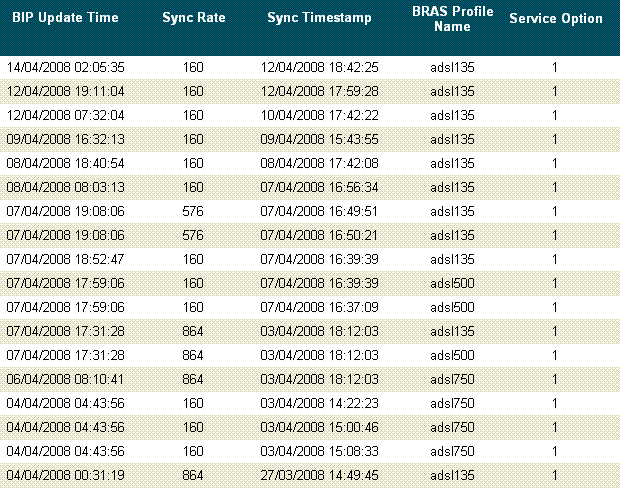Click adsl135 in the 08/04/2008 18:40:54 row
The height and width of the screenshot is (488, 625).
(452, 163)
